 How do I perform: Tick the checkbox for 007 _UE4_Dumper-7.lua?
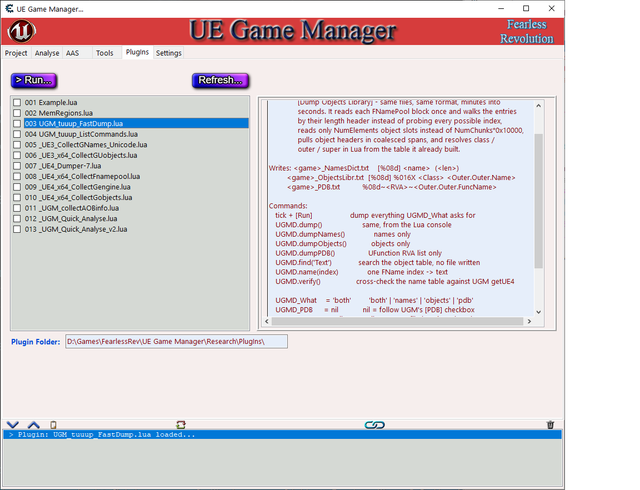click(x=17, y=166)
